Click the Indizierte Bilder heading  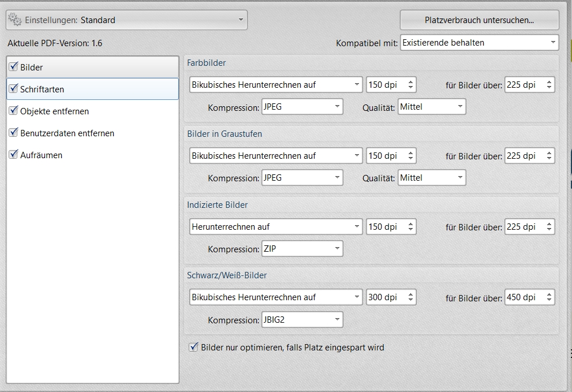tap(217, 205)
